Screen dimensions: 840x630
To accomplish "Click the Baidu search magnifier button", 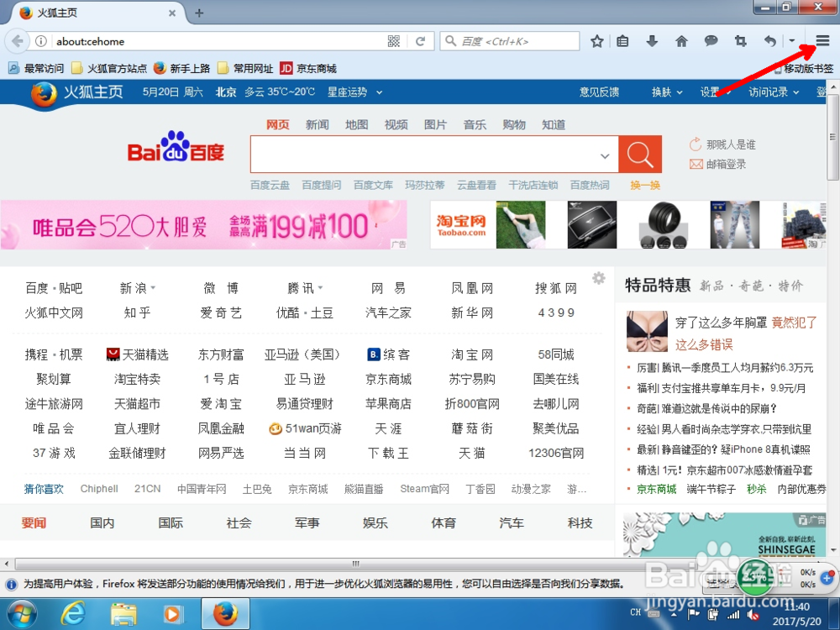I will 640,155.
